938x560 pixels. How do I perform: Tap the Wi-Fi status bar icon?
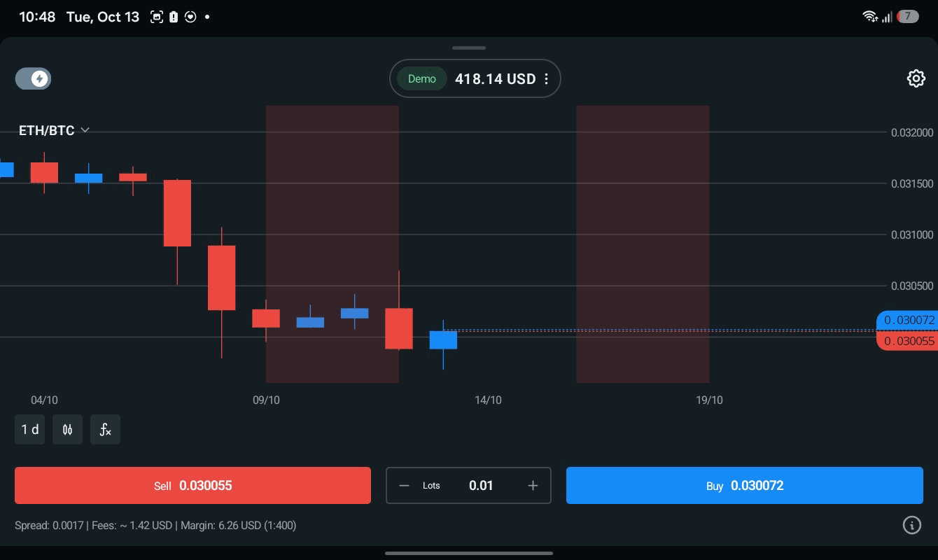(x=870, y=16)
